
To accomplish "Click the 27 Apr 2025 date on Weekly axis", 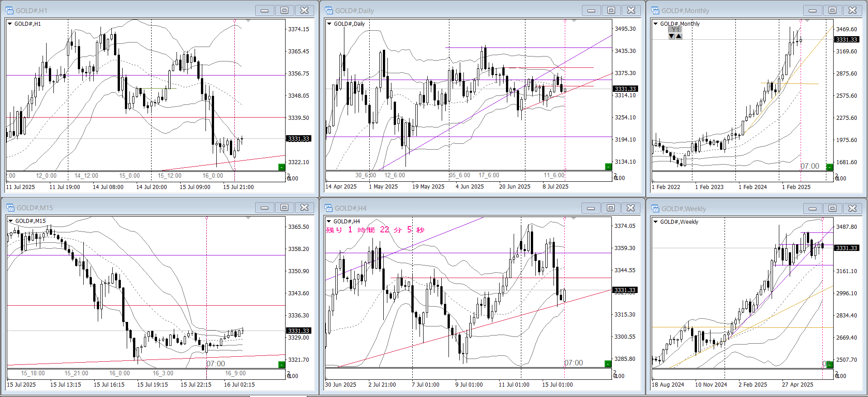I will pyautogui.click(x=797, y=385).
